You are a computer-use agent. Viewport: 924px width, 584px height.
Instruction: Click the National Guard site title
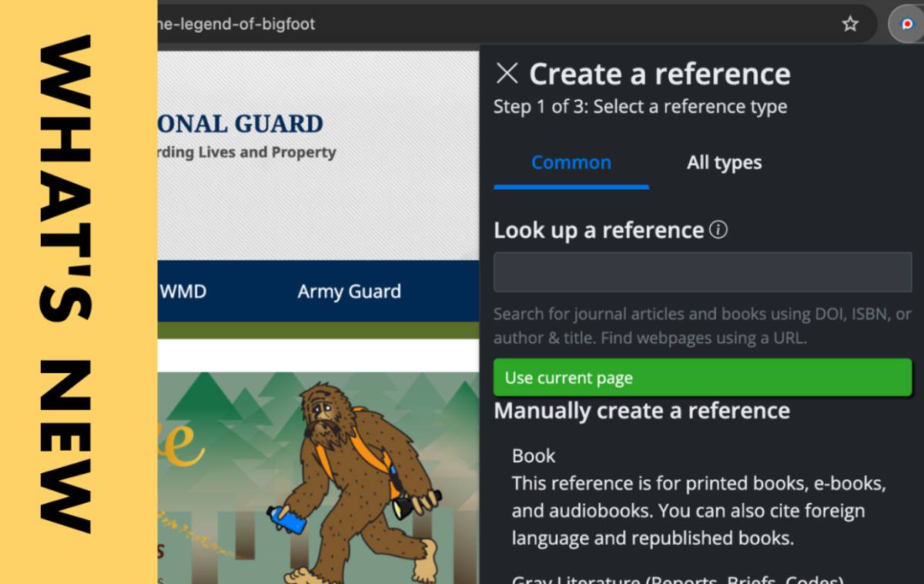pos(240,124)
